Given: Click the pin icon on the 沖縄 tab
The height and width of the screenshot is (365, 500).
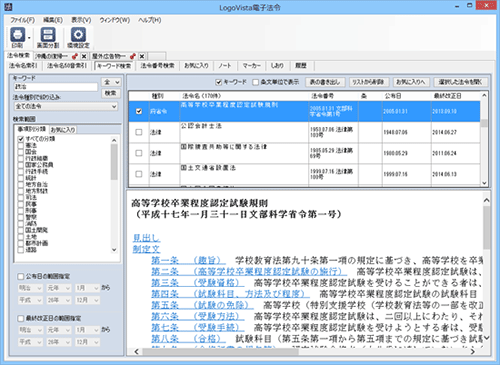Looking at the screenshot, I should (x=75, y=56).
